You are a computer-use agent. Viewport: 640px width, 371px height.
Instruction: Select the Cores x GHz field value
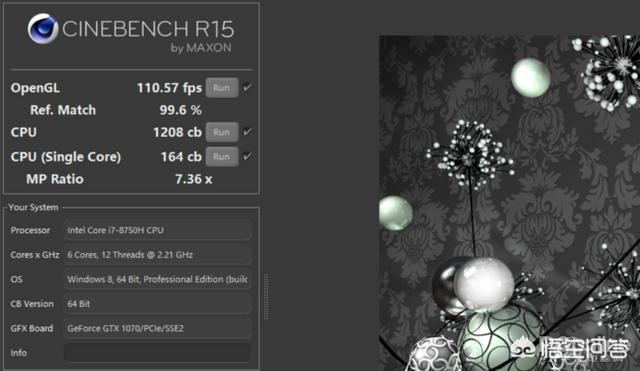click(157, 255)
